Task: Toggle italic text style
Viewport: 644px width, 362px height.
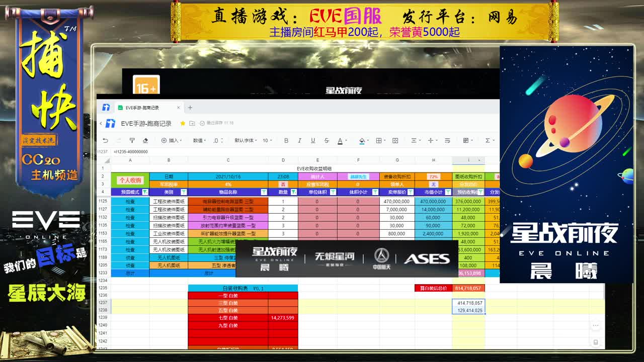Action: (299, 141)
